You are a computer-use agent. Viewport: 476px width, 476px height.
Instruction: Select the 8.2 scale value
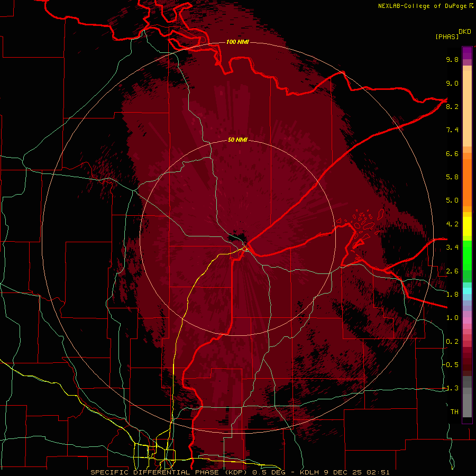[452, 106]
